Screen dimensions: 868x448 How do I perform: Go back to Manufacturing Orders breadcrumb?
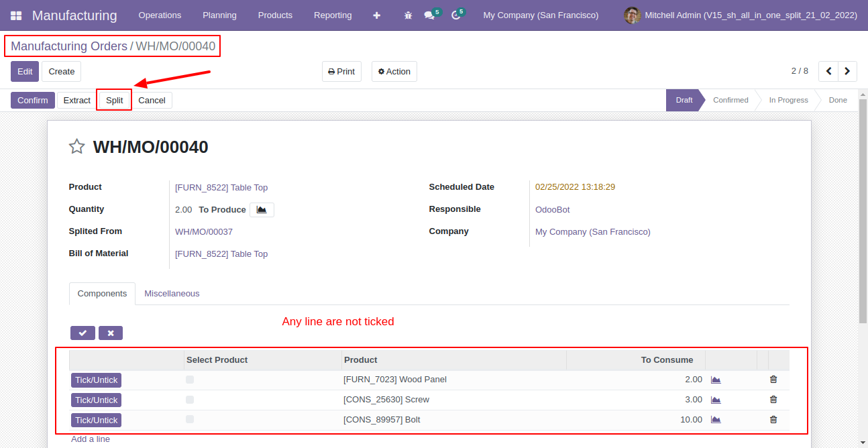click(x=69, y=46)
